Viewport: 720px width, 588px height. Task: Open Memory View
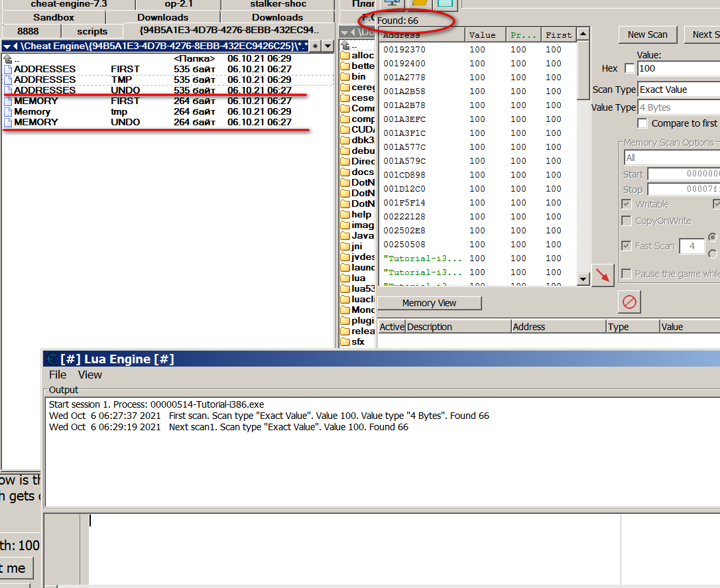429,303
